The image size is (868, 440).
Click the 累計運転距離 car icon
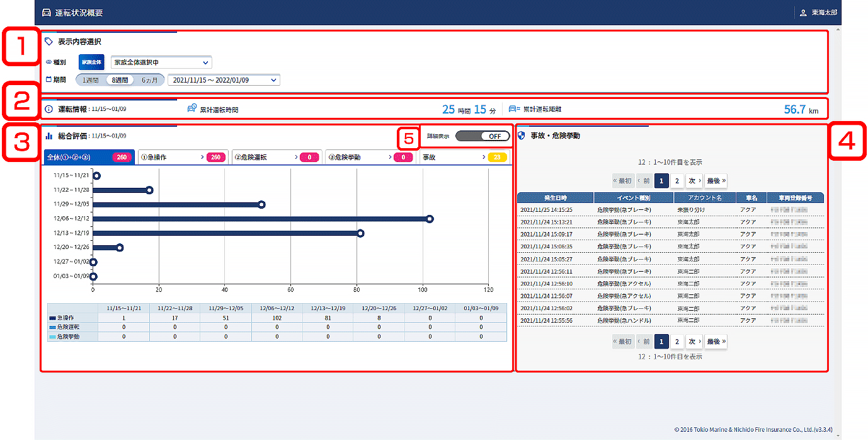[x=513, y=109]
